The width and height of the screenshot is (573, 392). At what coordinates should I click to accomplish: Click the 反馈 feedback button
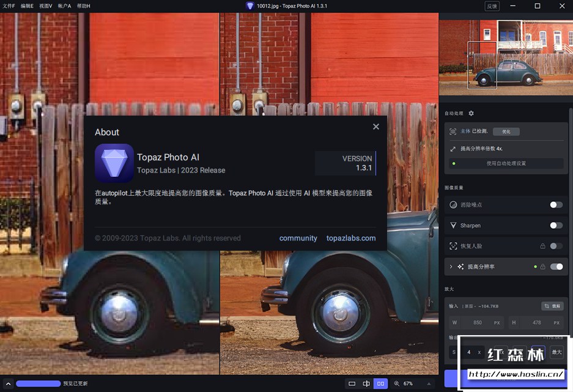click(492, 6)
